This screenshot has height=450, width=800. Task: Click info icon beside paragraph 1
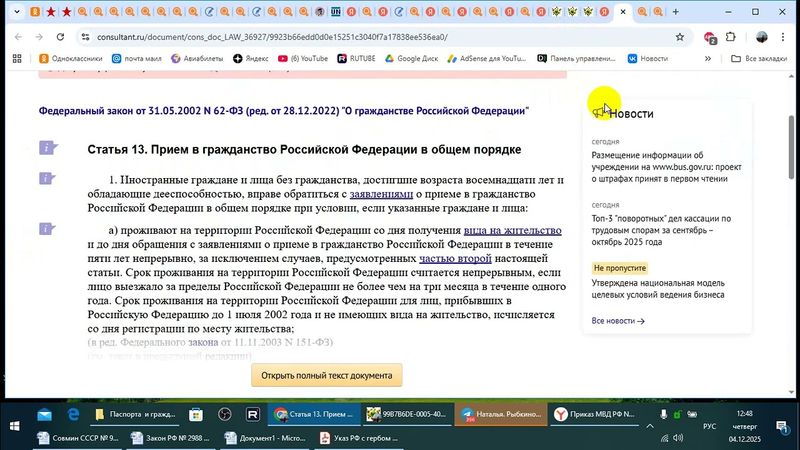(x=47, y=178)
